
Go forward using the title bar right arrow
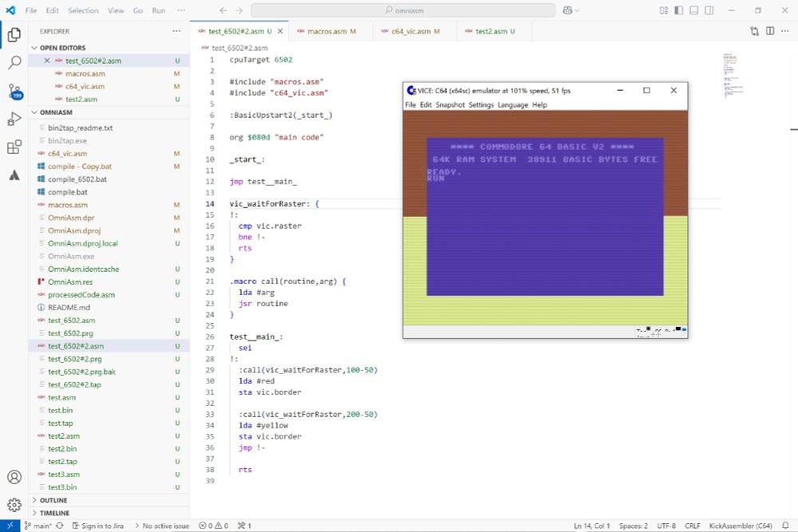[239, 10]
